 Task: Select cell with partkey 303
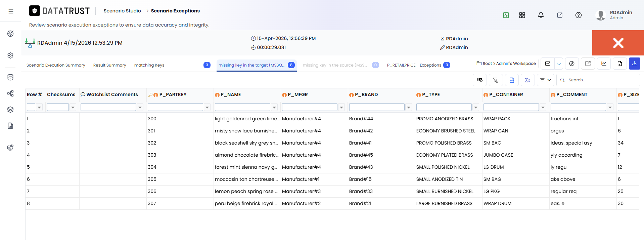click(x=180, y=155)
